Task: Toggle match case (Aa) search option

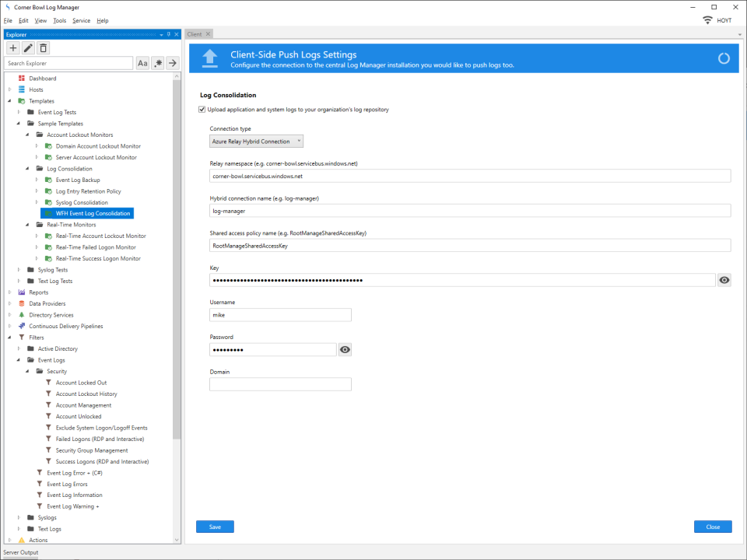Action: point(142,63)
